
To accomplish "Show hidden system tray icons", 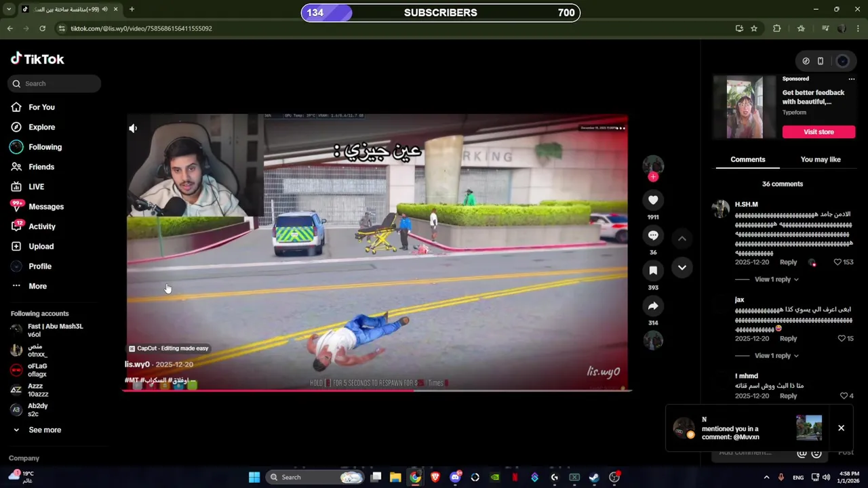I will click(767, 477).
